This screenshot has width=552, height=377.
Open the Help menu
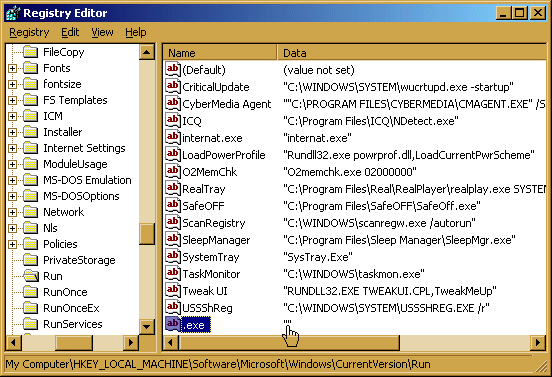click(136, 32)
